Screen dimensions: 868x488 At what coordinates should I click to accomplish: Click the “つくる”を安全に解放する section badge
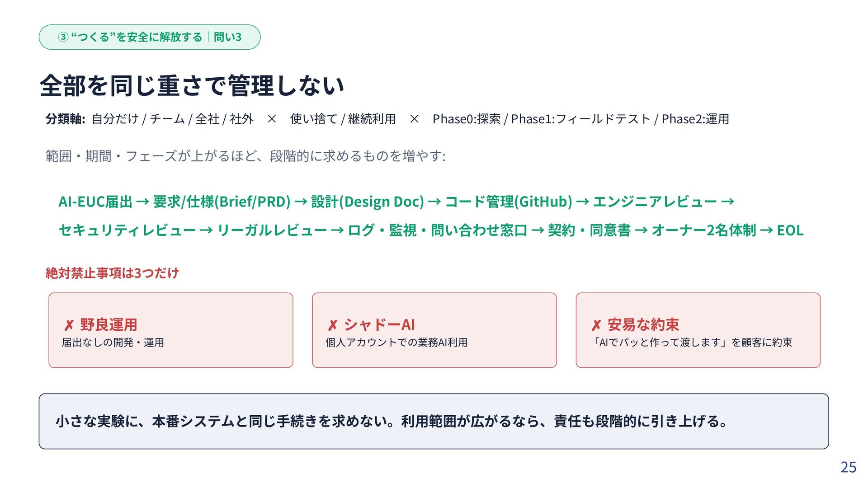tap(150, 37)
